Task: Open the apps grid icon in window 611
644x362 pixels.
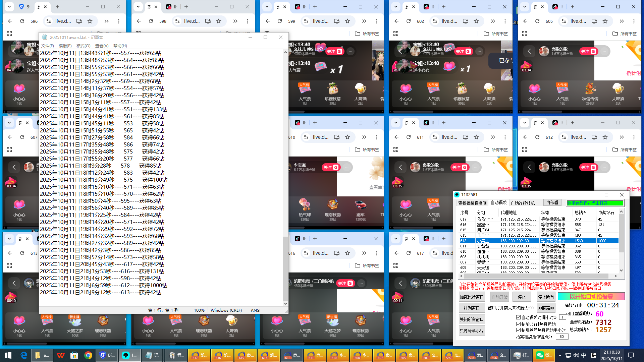Action: pos(396,149)
